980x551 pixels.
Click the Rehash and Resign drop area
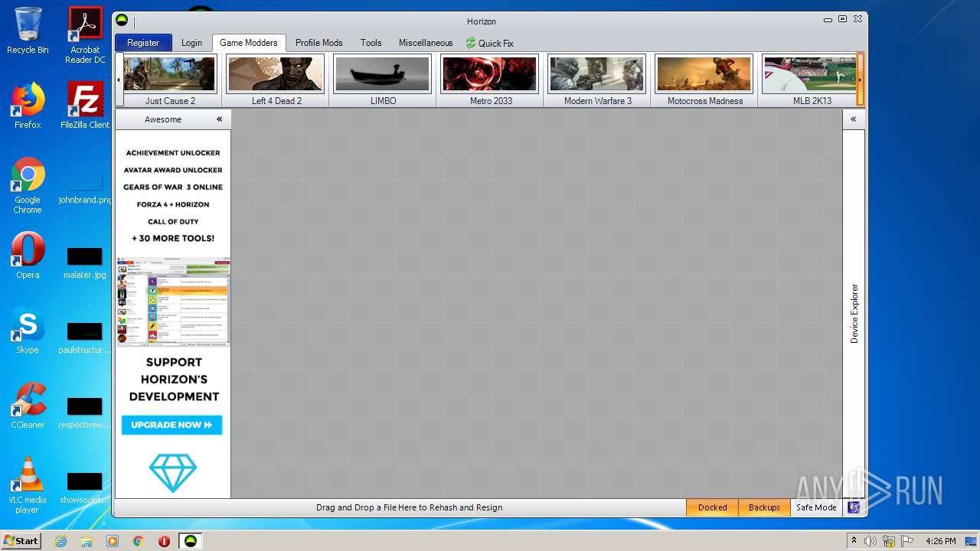(410, 507)
